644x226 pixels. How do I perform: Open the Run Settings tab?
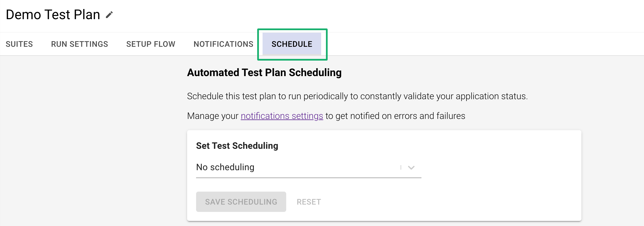click(x=79, y=44)
